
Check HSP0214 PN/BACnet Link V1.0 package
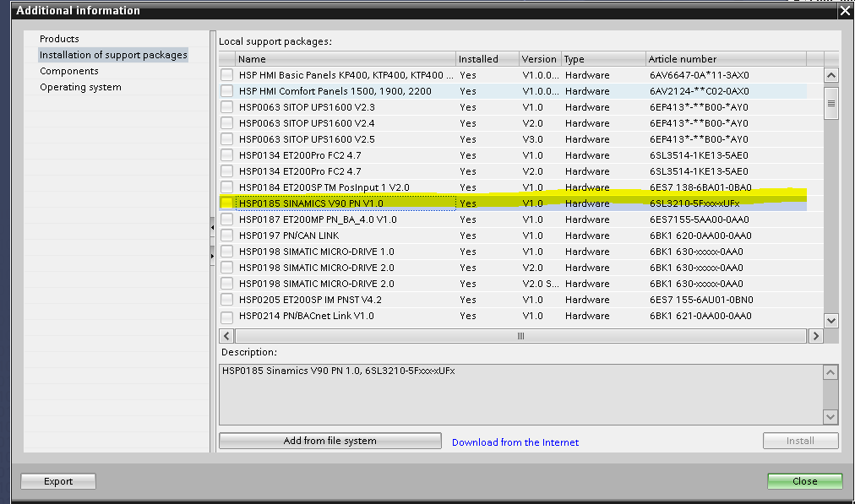point(226,316)
